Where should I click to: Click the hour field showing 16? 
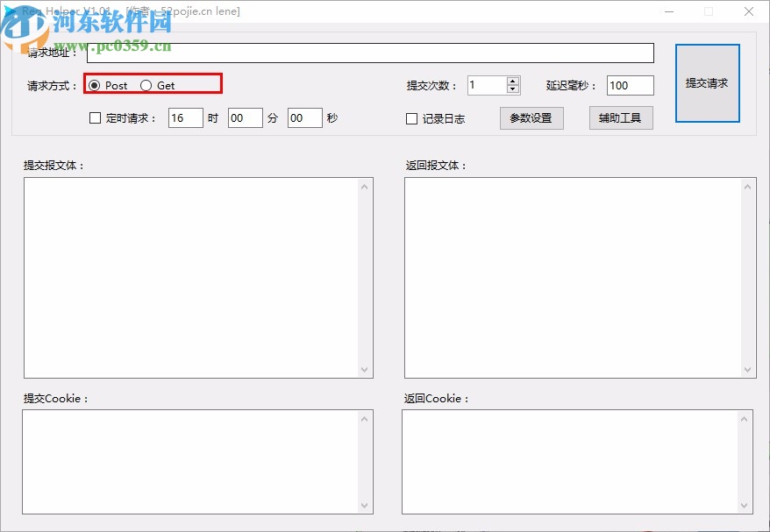(x=184, y=117)
